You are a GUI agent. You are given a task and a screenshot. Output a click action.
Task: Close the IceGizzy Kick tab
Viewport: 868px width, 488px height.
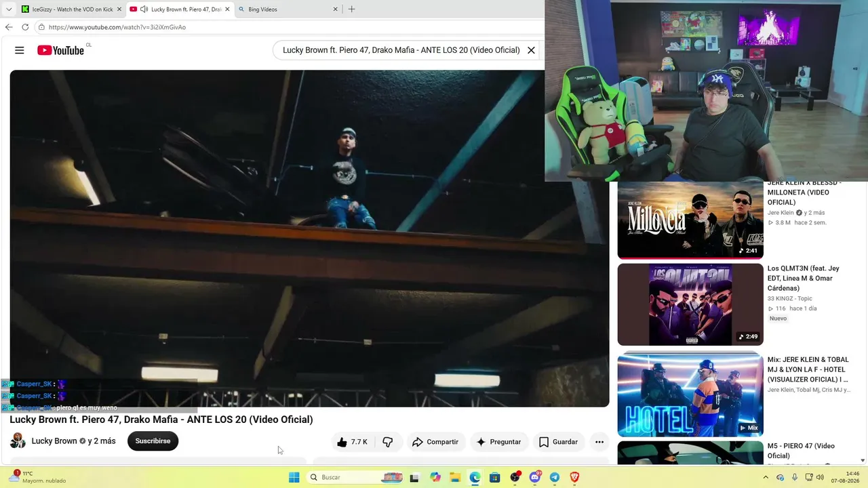click(x=119, y=9)
